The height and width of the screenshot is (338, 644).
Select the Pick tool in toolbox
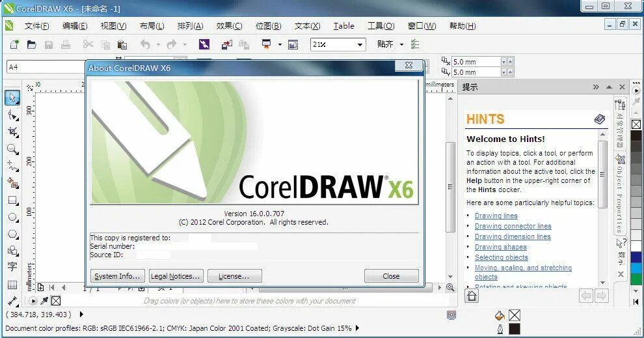13,98
